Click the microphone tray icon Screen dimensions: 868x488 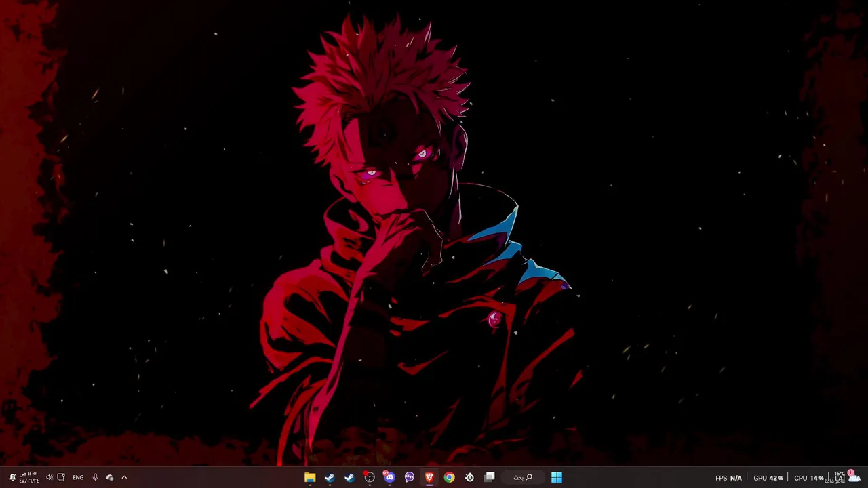95,477
